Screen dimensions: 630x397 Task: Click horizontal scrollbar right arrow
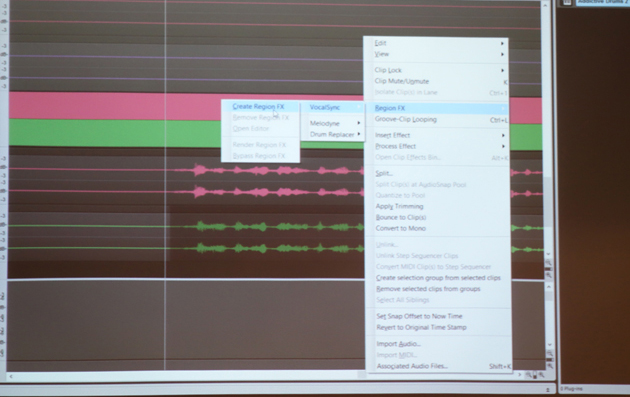(x=519, y=375)
